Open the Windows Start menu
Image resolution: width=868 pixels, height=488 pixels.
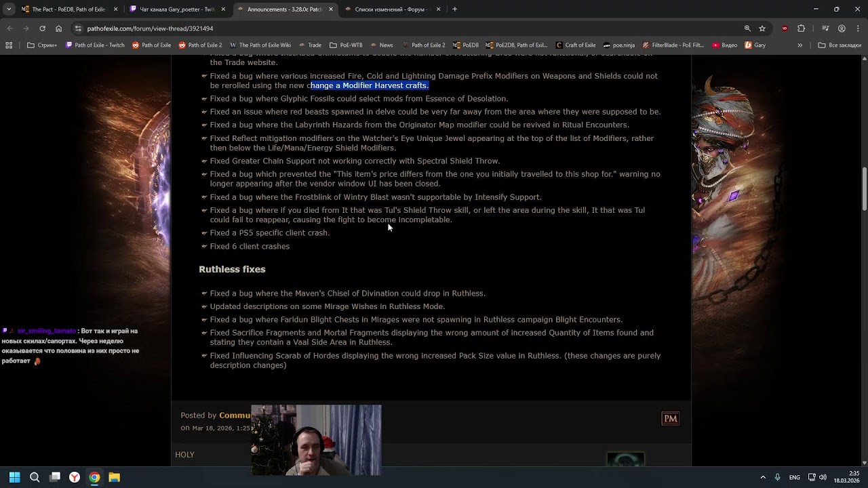pyautogui.click(x=14, y=477)
